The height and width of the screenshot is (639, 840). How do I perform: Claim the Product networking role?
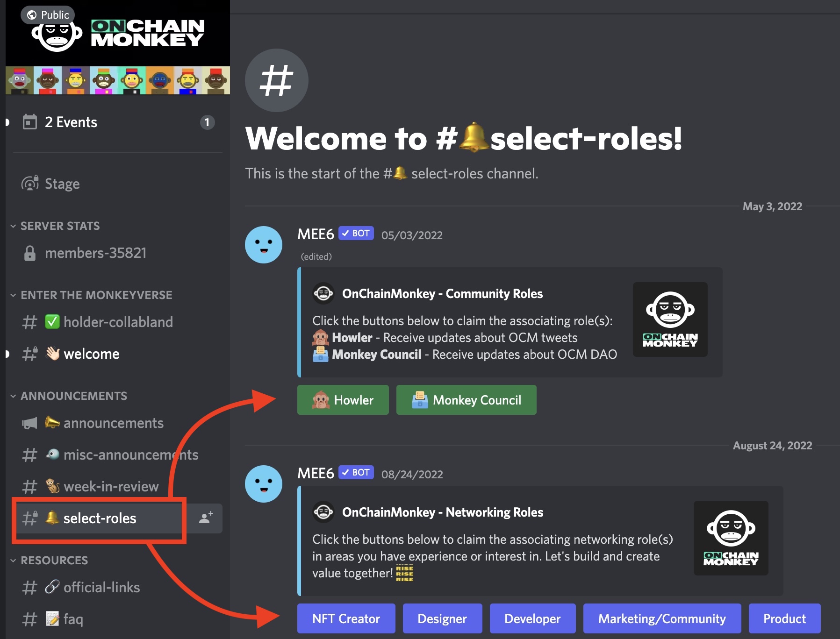(785, 618)
